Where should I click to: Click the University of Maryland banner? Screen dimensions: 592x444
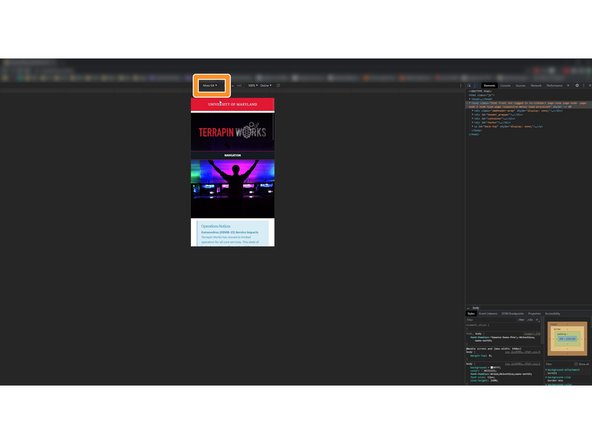pyautogui.click(x=233, y=104)
